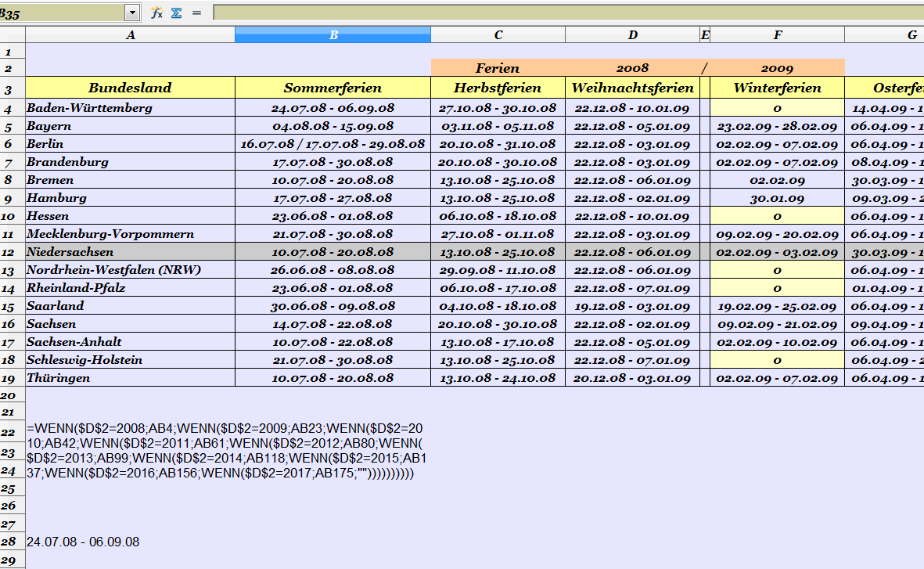Screen dimensions: 924x569
Task: Open the Name Box dropdown arrow
Action: (x=131, y=13)
